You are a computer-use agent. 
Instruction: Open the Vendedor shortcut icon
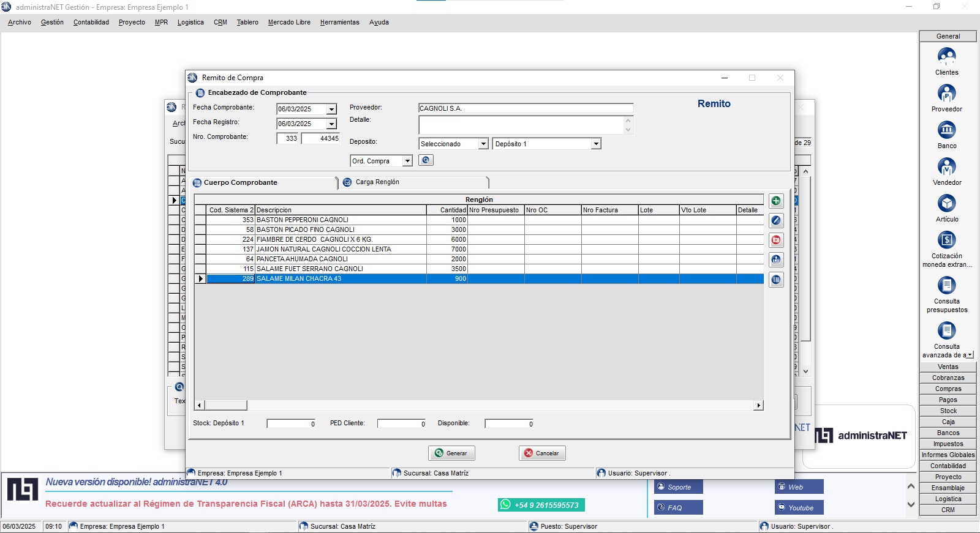click(946, 166)
